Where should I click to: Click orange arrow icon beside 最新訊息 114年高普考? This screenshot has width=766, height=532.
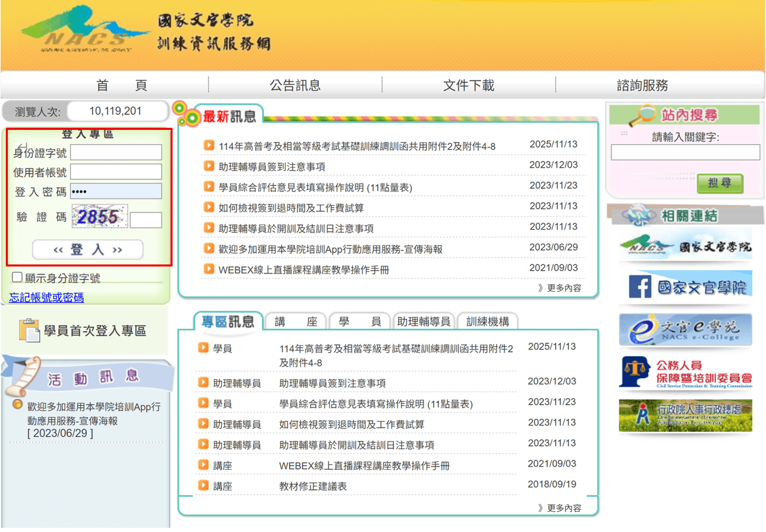(x=208, y=145)
